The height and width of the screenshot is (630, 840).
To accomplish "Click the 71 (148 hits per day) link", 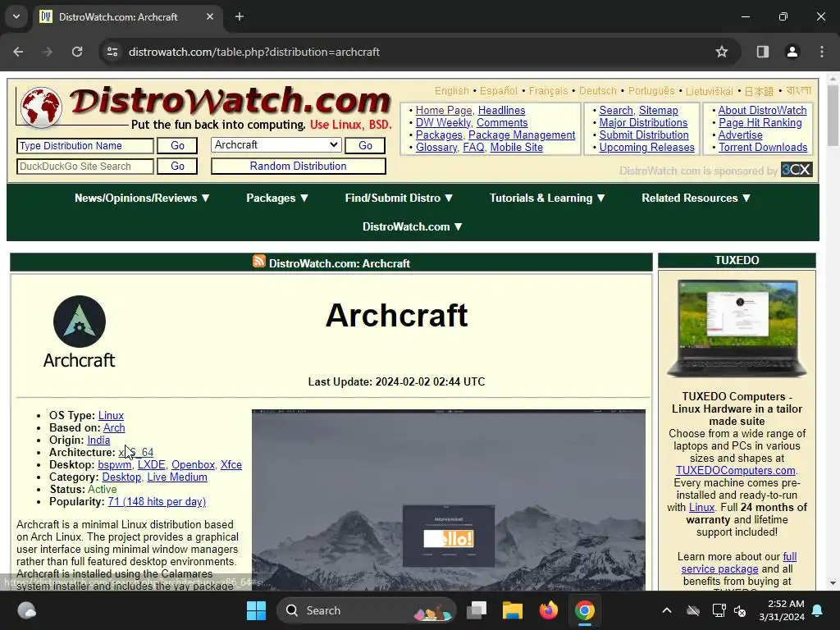I will 157,502.
